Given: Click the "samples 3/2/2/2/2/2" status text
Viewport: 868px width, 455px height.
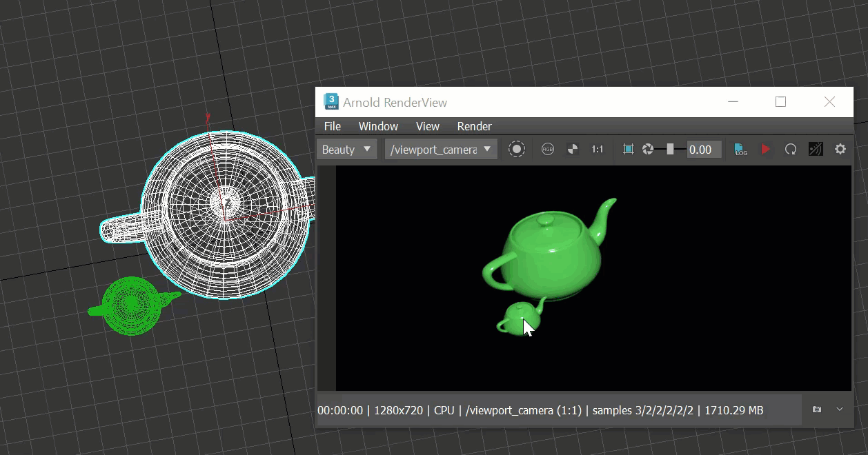Looking at the screenshot, I should 642,410.
